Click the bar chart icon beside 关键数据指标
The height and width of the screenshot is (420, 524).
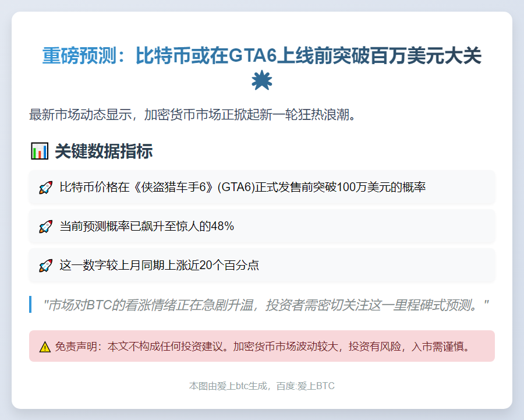click(x=40, y=151)
